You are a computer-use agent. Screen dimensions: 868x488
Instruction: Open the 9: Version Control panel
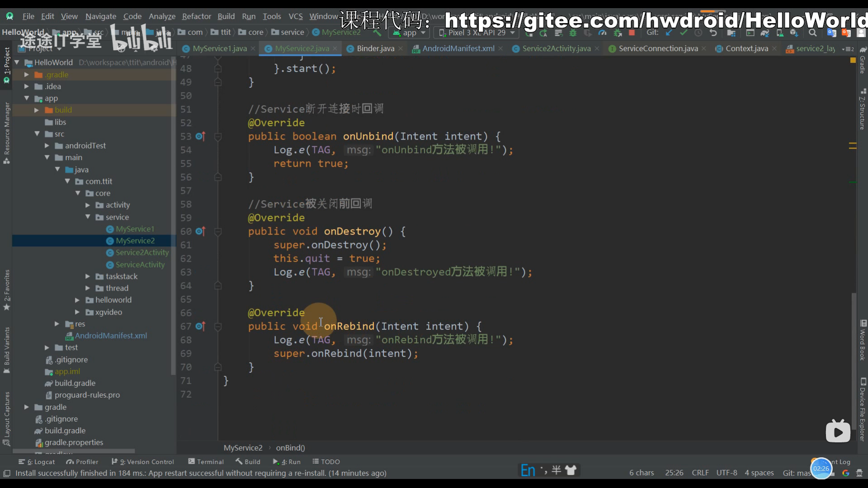[x=143, y=462]
